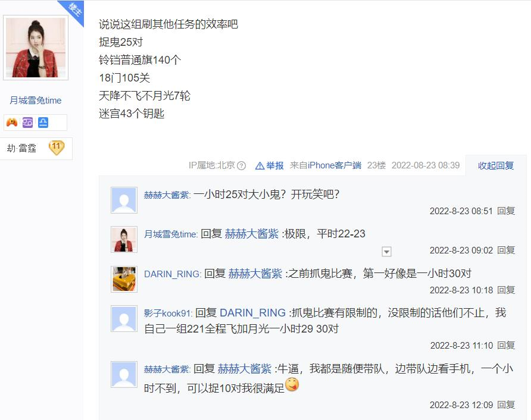531x420 pixels.
Task: Collapse replies with 收起回复
Action: click(496, 165)
